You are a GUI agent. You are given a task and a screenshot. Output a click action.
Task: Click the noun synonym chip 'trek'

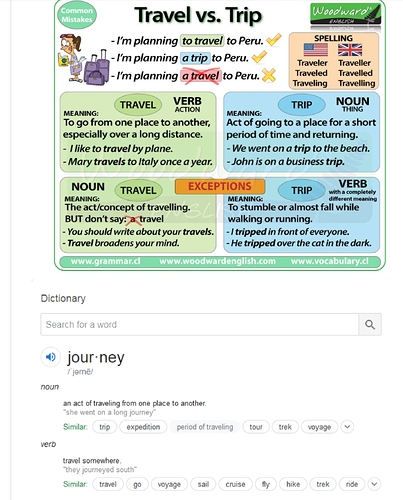tap(285, 427)
